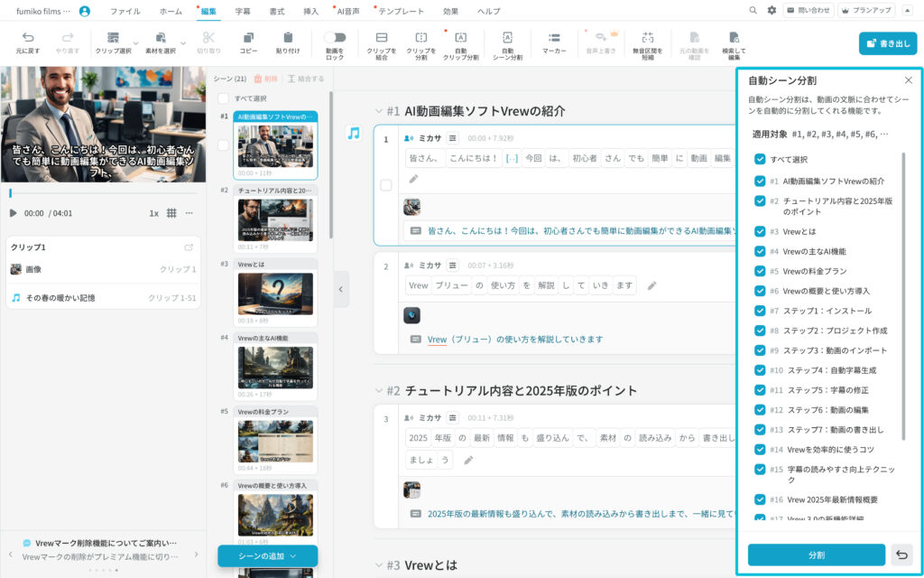924x578 pixels.
Task: Click the video preview progress bar
Action: click(103, 193)
